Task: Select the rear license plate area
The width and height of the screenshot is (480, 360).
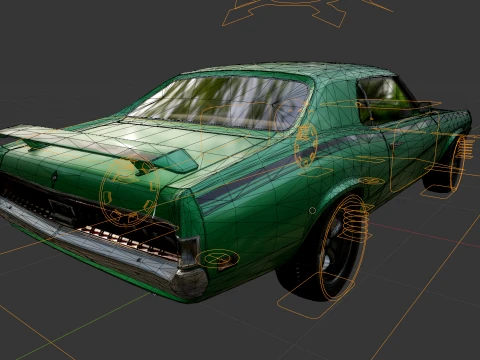Action: click(x=62, y=210)
